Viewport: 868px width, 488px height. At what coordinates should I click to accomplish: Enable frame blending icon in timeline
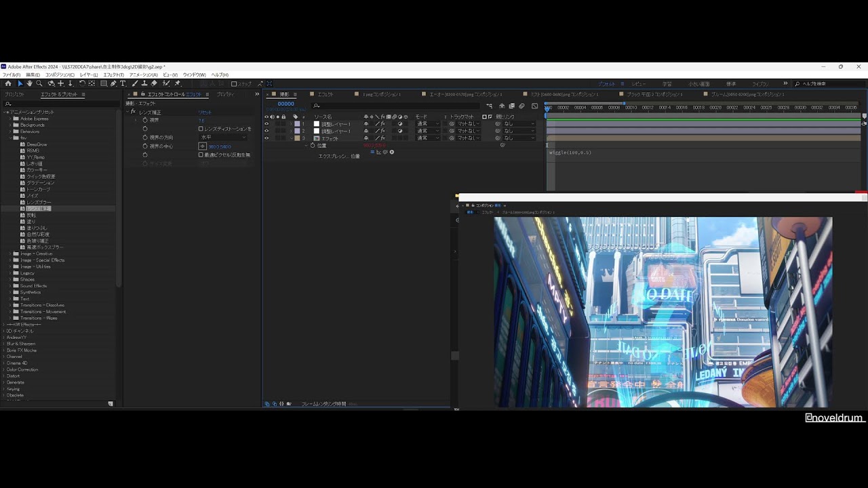pyautogui.click(x=511, y=106)
